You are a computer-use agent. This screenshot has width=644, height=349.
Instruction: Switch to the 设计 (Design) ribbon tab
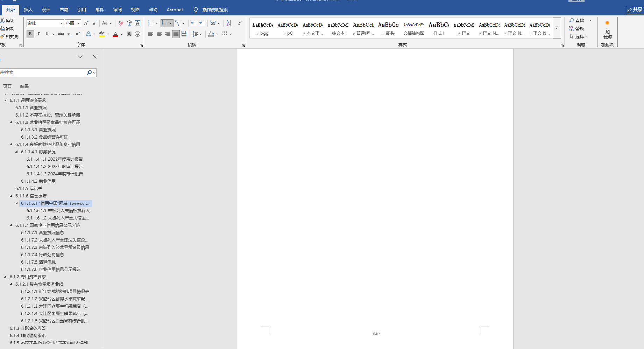[46, 10]
